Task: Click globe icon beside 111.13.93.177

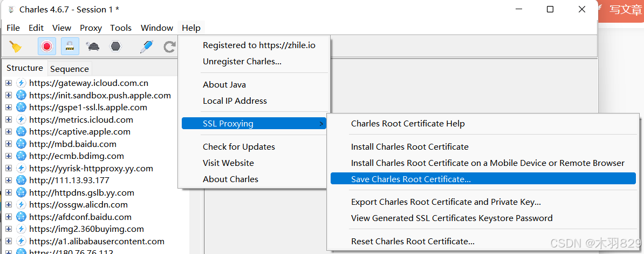Action: [21, 181]
